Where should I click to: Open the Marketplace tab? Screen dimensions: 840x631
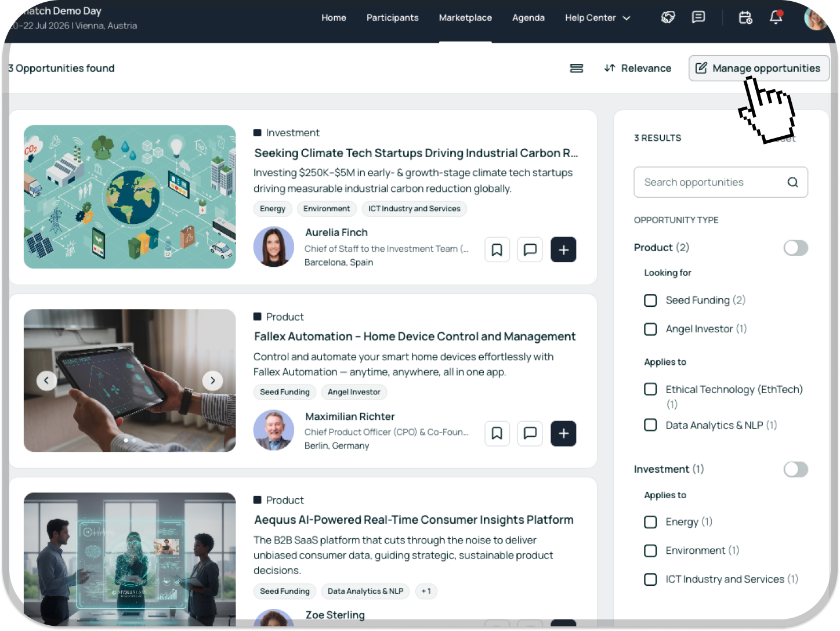click(x=465, y=18)
